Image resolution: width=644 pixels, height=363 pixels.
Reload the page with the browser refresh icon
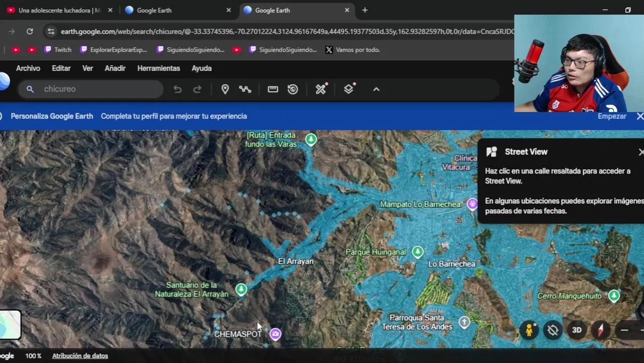coord(30,31)
